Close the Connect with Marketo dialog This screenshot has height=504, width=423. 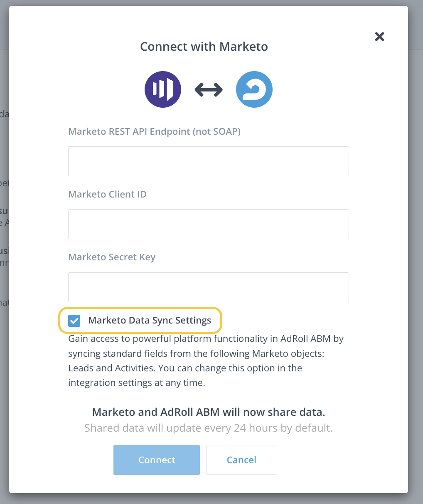[x=379, y=37]
